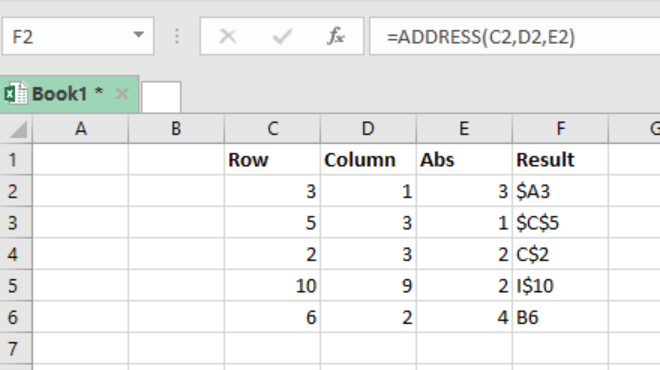Cancel formula entry with the X icon
The image size is (660, 370).
coord(228,36)
